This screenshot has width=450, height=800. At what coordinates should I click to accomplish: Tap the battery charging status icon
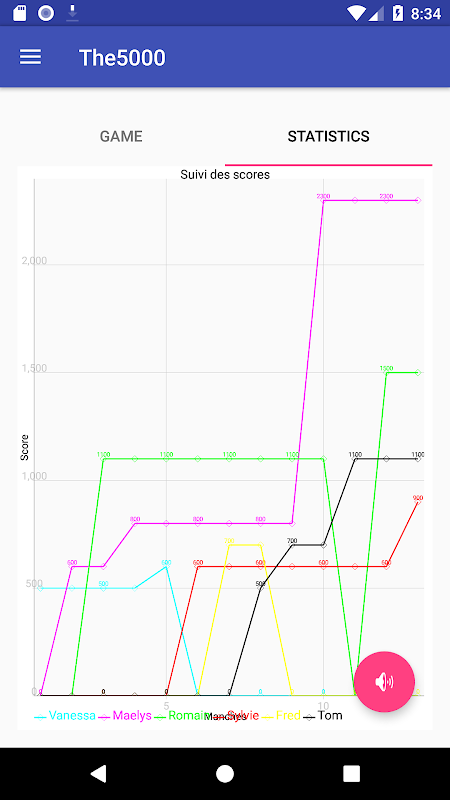click(397, 13)
